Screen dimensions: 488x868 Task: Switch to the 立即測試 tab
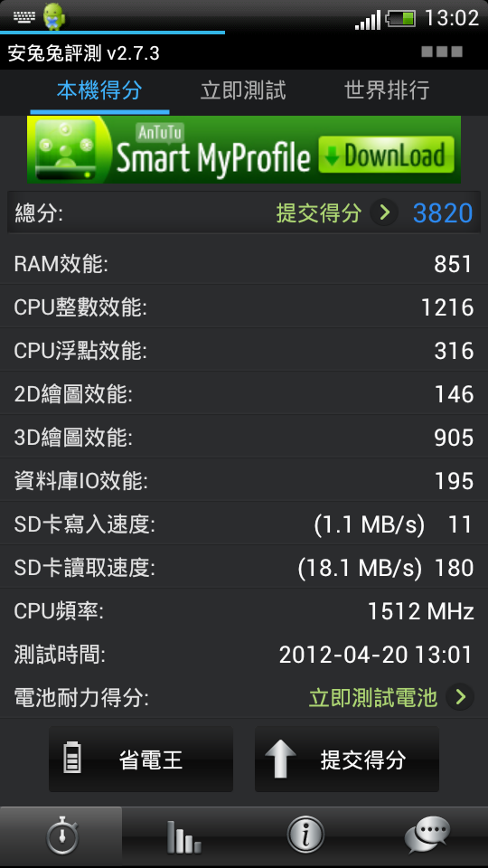243,90
